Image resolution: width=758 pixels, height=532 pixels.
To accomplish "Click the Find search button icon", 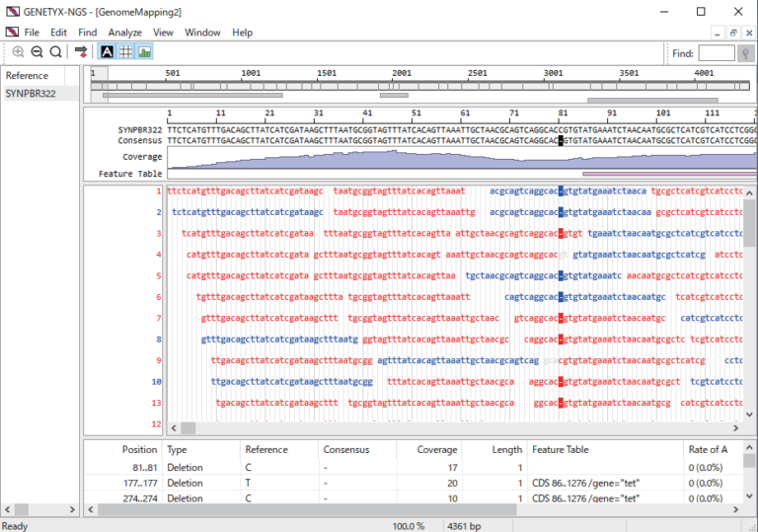I will tap(746, 53).
